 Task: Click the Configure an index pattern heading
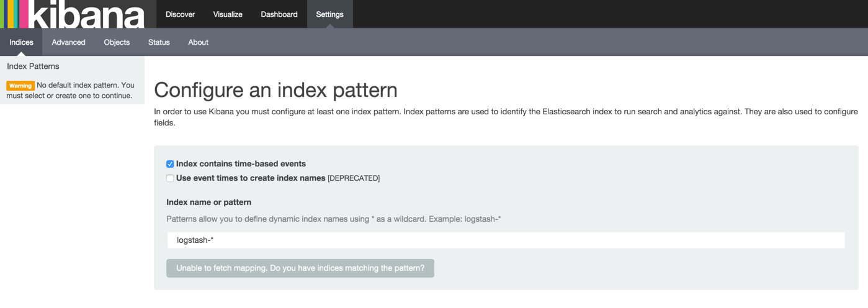(275, 90)
